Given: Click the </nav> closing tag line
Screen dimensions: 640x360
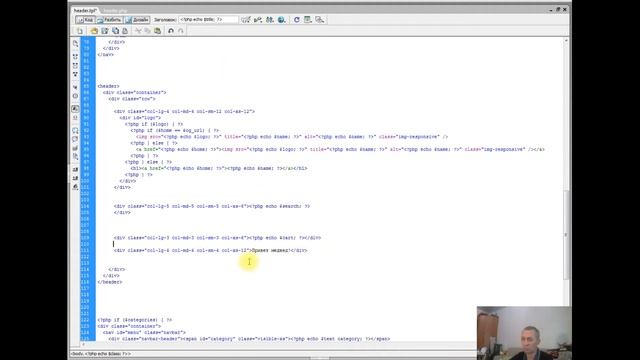Looking at the screenshot, I should coord(106,55).
